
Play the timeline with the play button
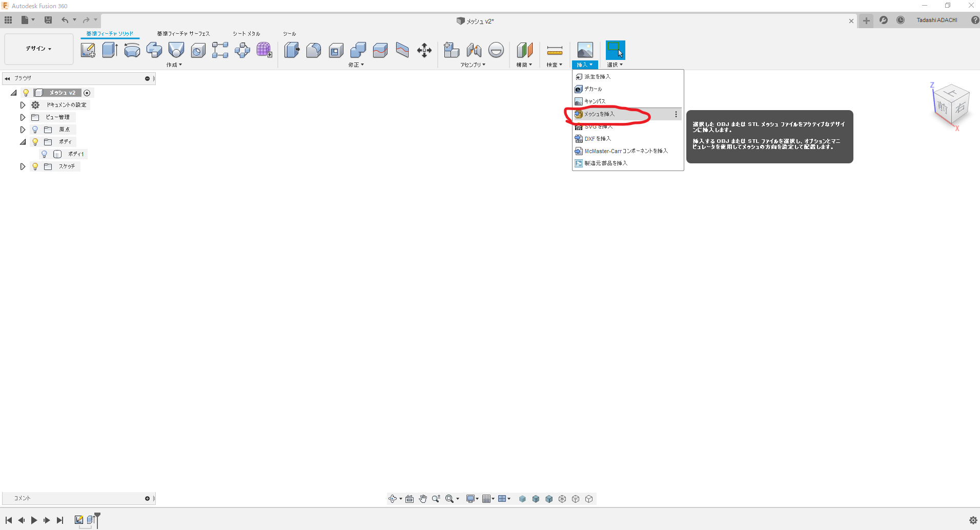34,520
